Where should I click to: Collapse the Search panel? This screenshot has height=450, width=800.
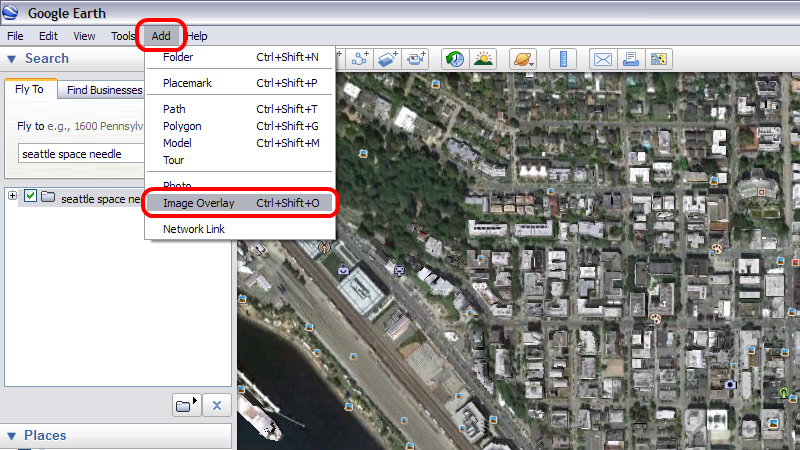(11, 59)
